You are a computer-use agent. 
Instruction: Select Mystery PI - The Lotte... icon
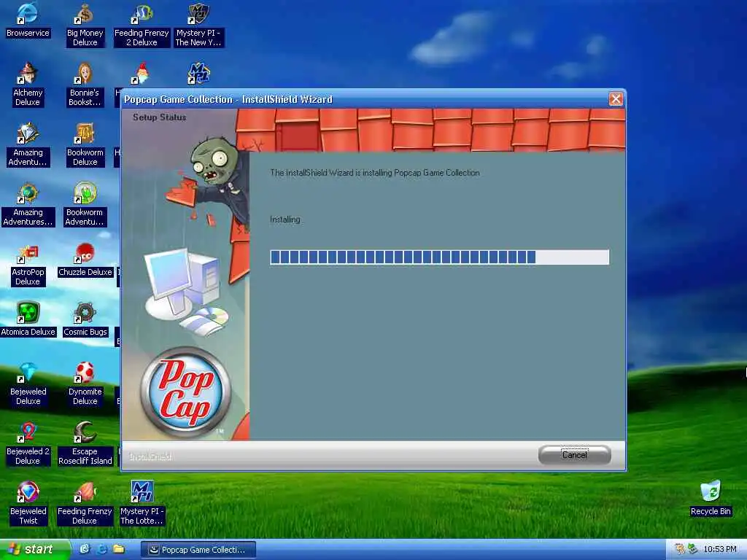coord(142,504)
